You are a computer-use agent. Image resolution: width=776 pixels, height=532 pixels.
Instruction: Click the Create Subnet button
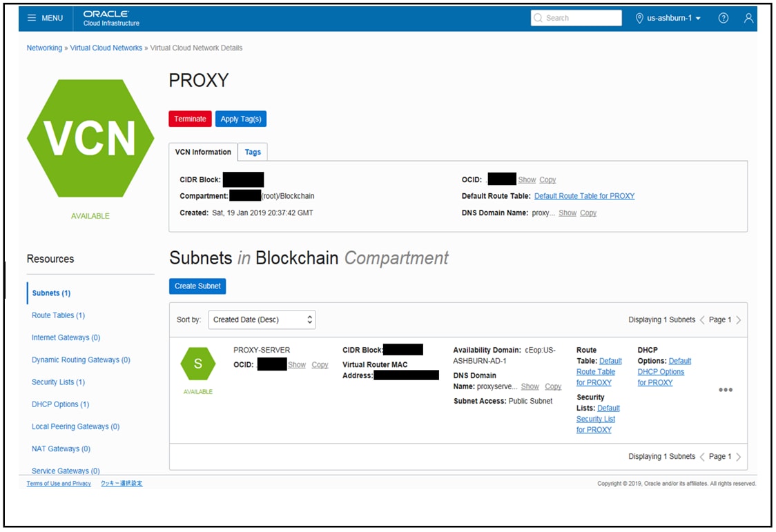197,286
